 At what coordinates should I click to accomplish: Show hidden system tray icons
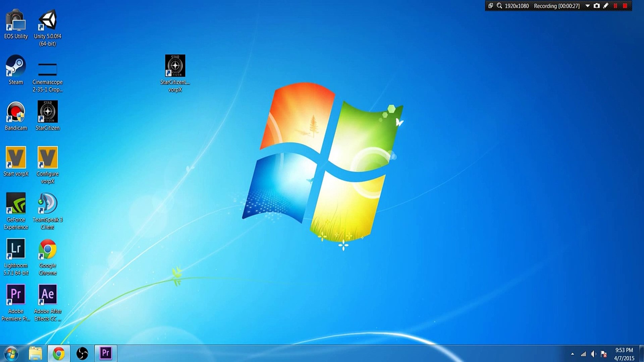coord(573,354)
